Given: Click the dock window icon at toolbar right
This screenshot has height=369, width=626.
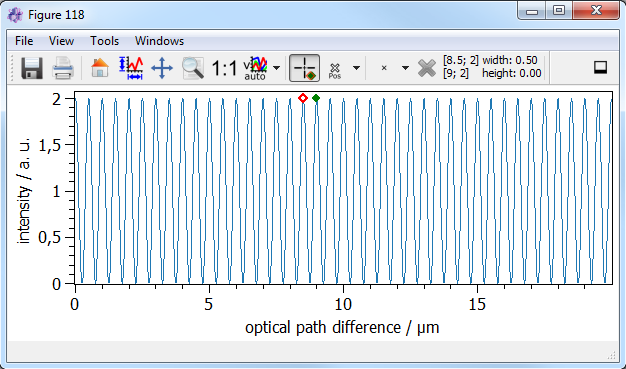Looking at the screenshot, I should pyautogui.click(x=601, y=67).
